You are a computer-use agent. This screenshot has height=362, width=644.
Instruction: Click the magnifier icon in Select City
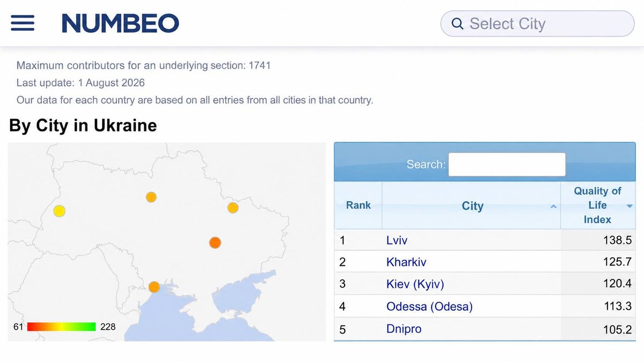coord(457,24)
